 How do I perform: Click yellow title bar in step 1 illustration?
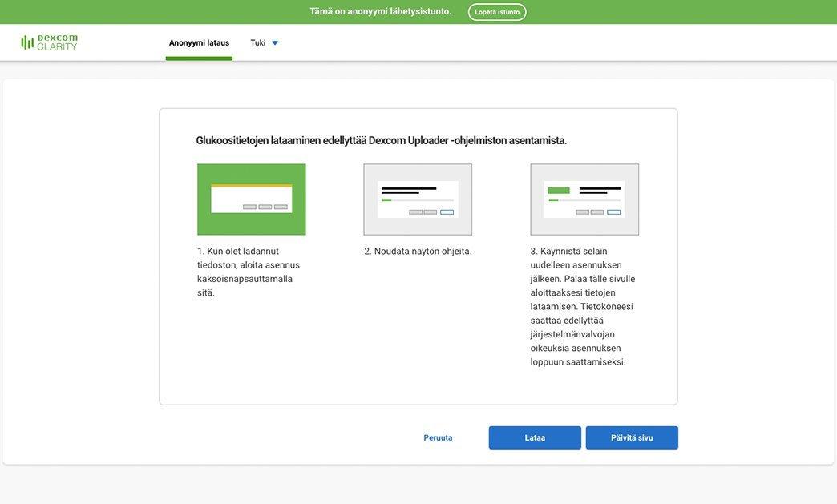pyautogui.click(x=252, y=186)
